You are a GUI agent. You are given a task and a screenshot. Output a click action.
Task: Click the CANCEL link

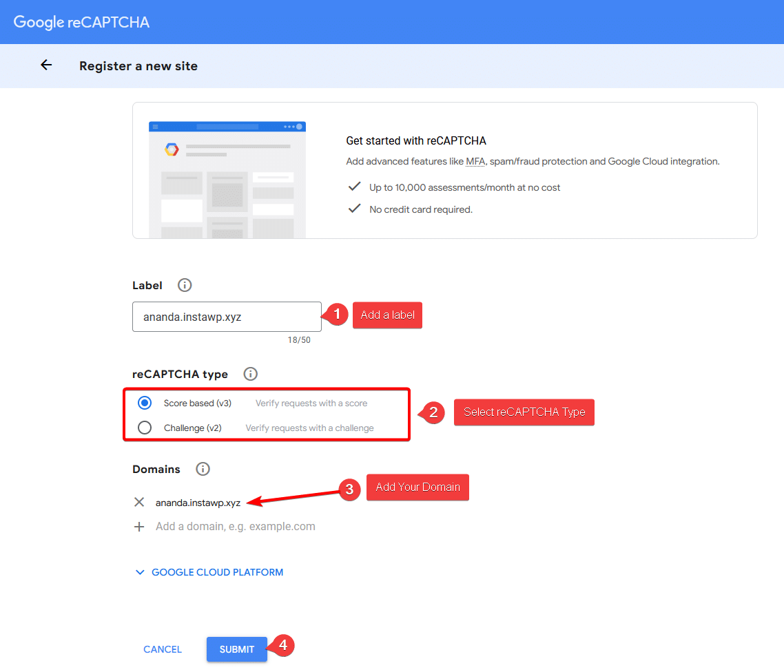(x=162, y=649)
